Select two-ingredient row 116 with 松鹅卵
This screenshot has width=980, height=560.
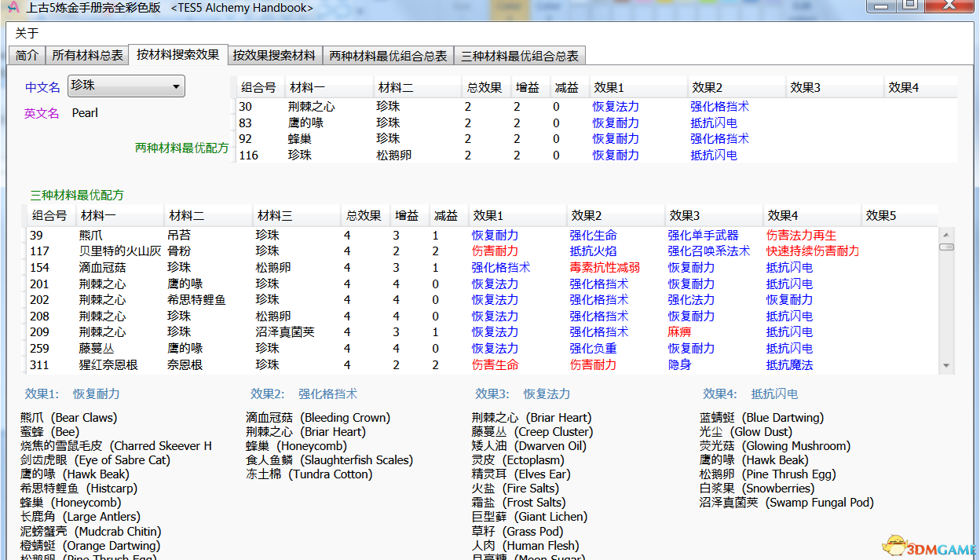pos(597,156)
